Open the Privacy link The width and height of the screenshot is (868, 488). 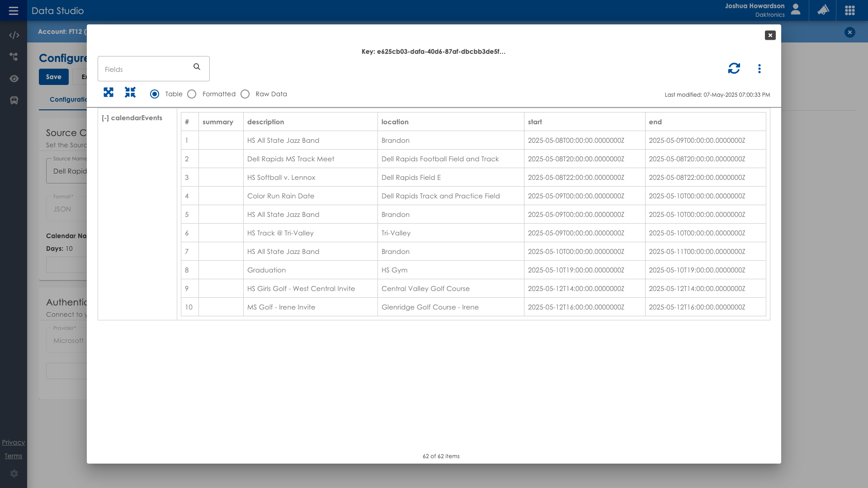pos(13,442)
